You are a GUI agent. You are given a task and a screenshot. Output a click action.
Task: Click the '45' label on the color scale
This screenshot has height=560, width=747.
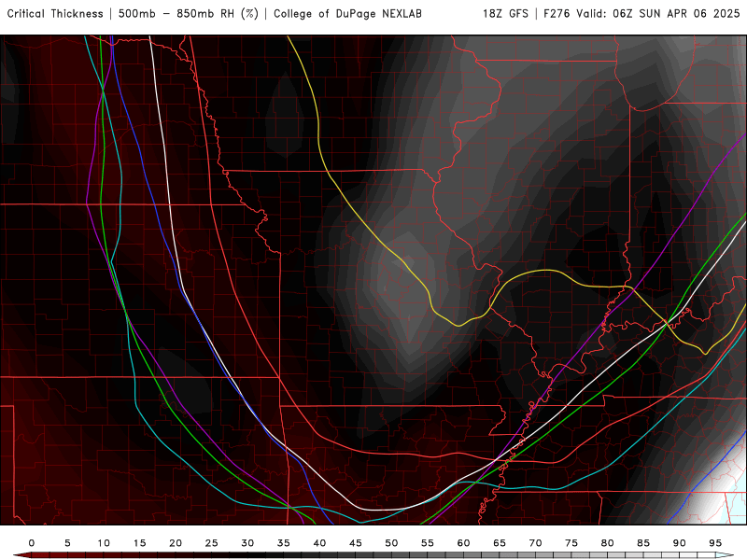point(356,543)
